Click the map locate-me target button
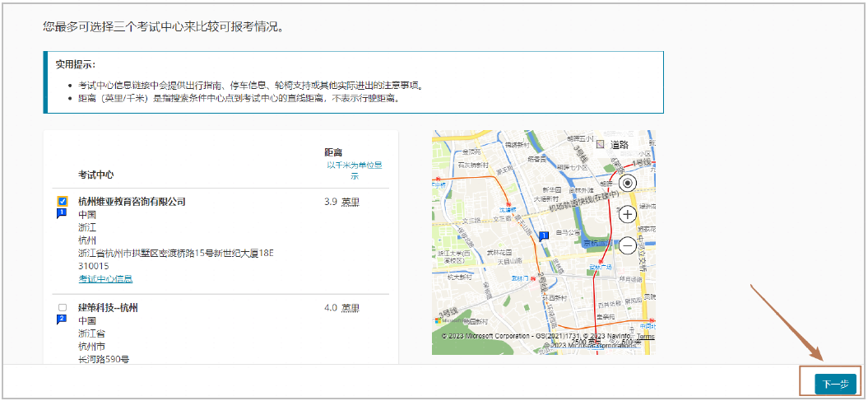The width and height of the screenshot is (868, 401). [x=628, y=184]
